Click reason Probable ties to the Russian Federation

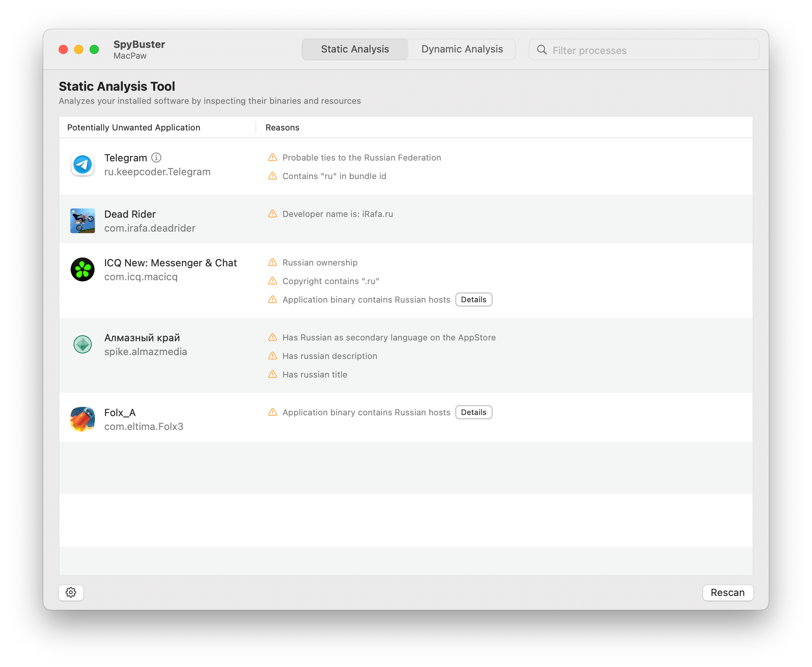point(362,157)
